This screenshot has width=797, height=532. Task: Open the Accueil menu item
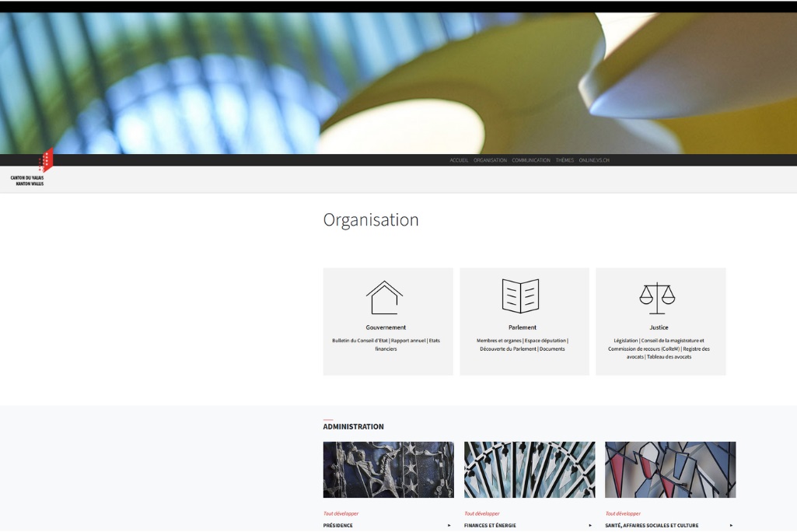click(459, 160)
